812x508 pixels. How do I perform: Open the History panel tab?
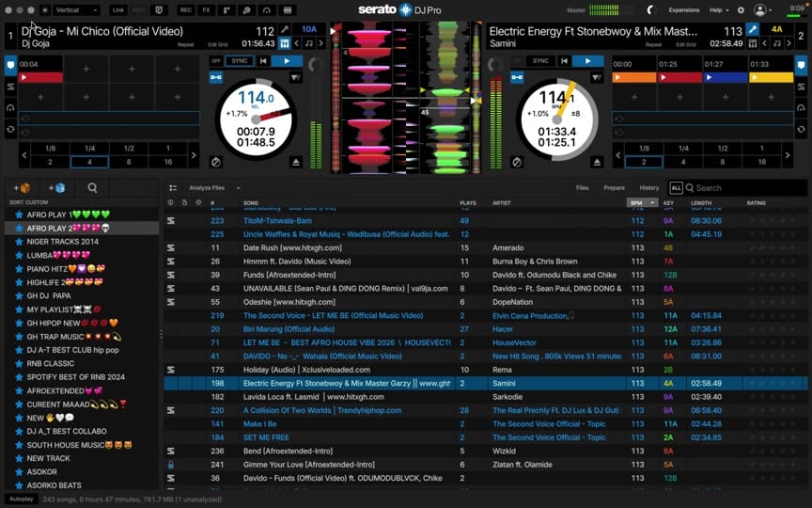[648, 188]
